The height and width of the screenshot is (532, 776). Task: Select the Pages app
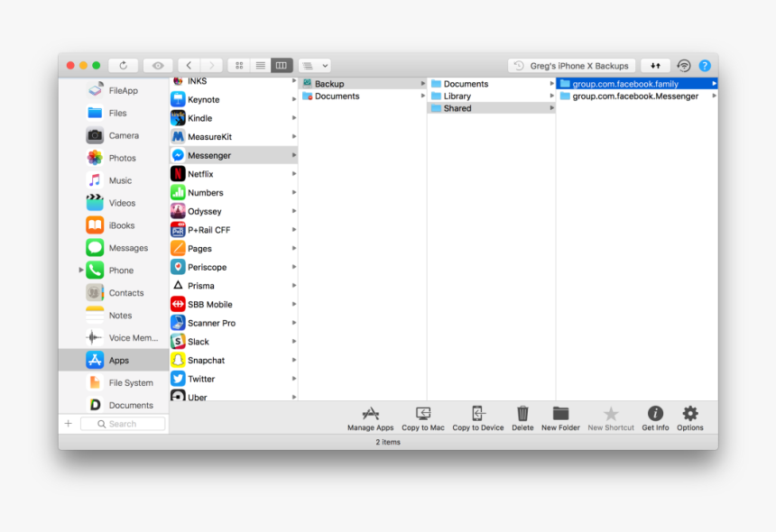coord(234,249)
